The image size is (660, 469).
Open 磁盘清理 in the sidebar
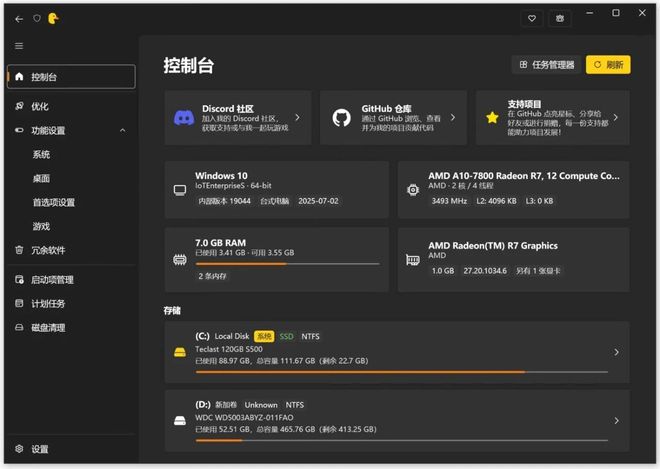[72, 328]
